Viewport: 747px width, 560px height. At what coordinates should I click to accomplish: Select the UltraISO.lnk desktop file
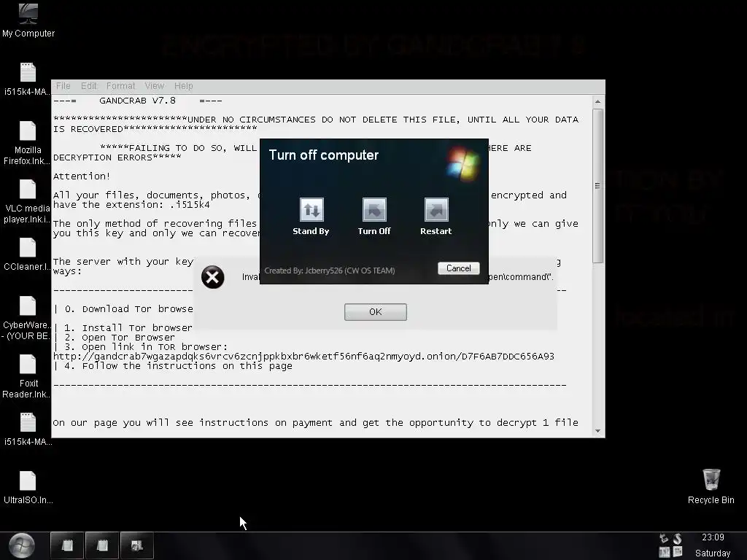click(x=28, y=488)
